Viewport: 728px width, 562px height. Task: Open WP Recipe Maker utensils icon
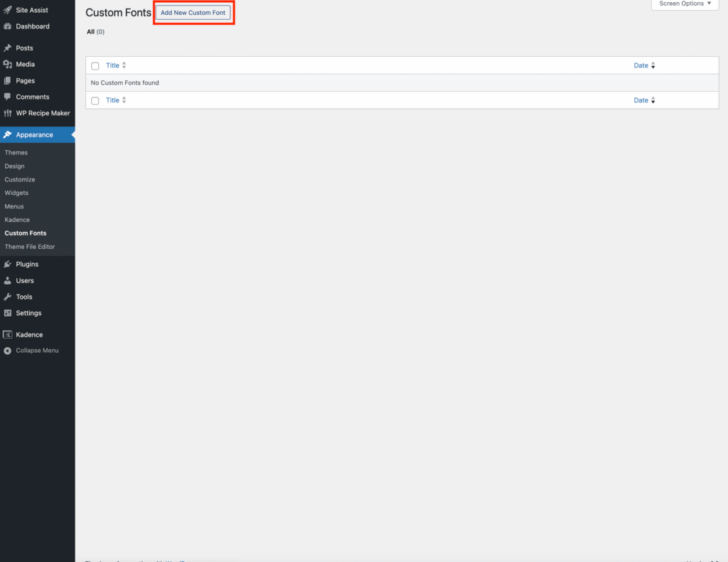[7, 113]
